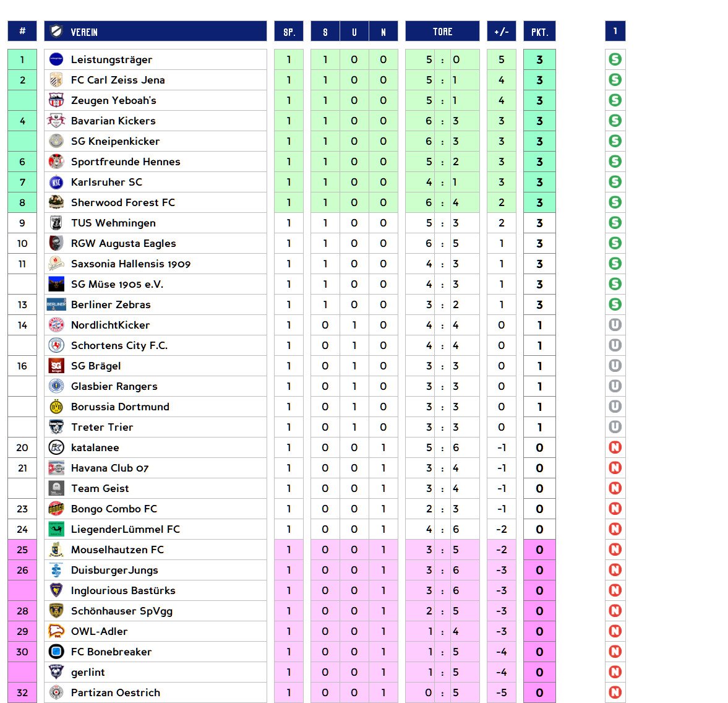728x703 pixels.
Task: Open the Sherwood Forest FC team link
Action: click(122, 203)
